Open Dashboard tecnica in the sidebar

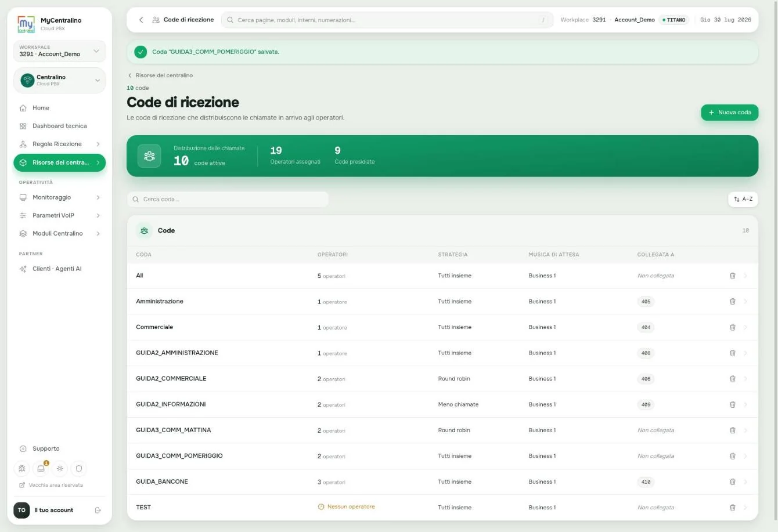point(59,126)
